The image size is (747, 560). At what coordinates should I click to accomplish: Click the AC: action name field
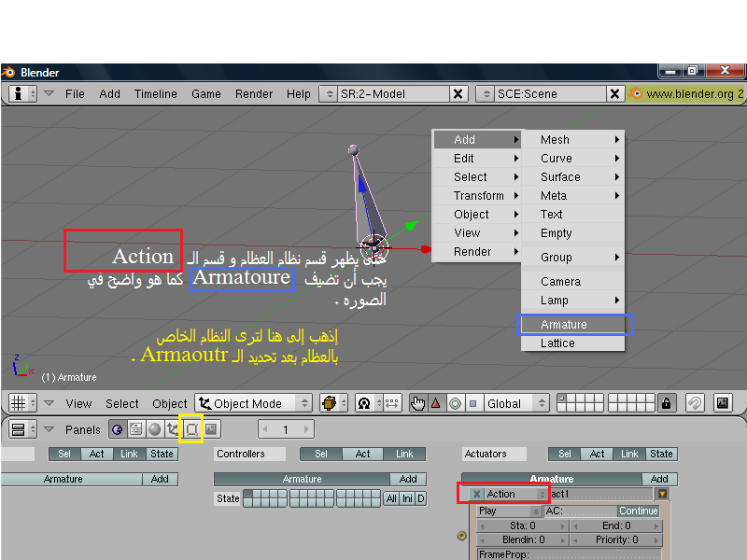tap(580, 511)
